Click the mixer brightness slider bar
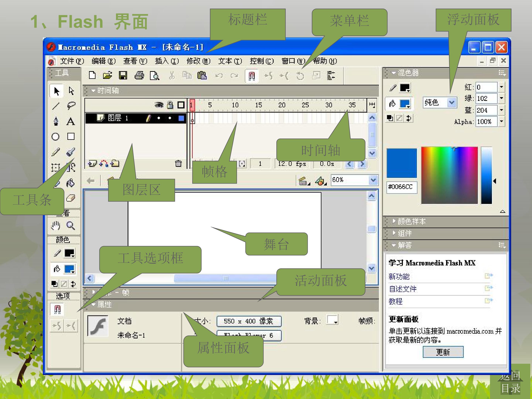 coord(487,175)
